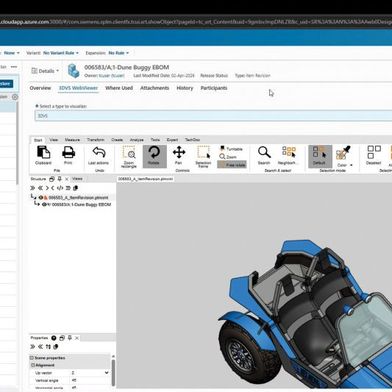The width and height of the screenshot is (392, 392).
Task: Close the Properties panel
Action: [77, 338]
